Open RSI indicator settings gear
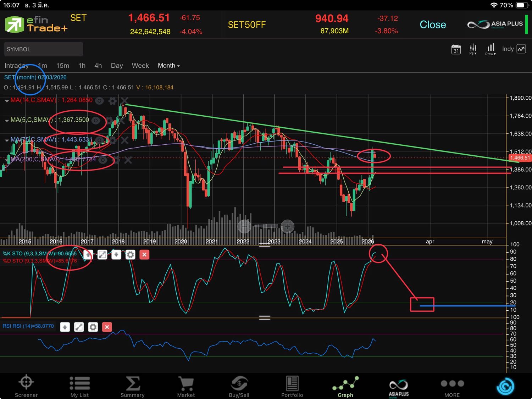 coord(93,327)
